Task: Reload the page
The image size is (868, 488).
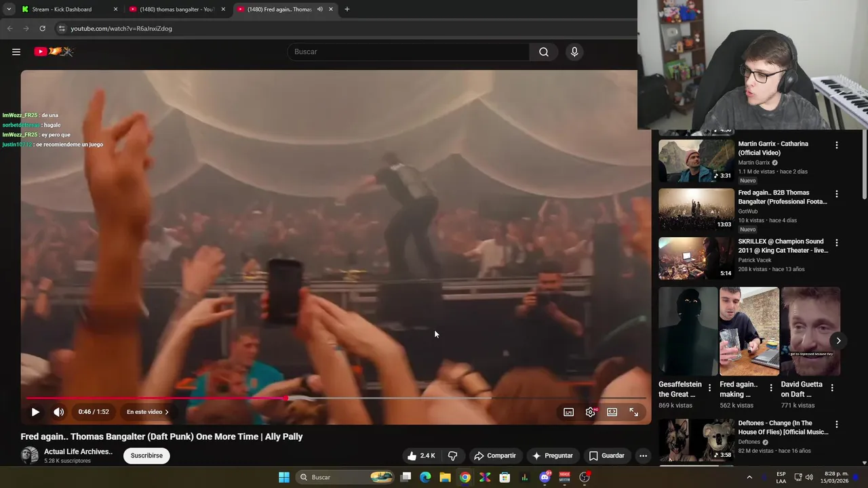Action: pyautogui.click(x=42, y=28)
